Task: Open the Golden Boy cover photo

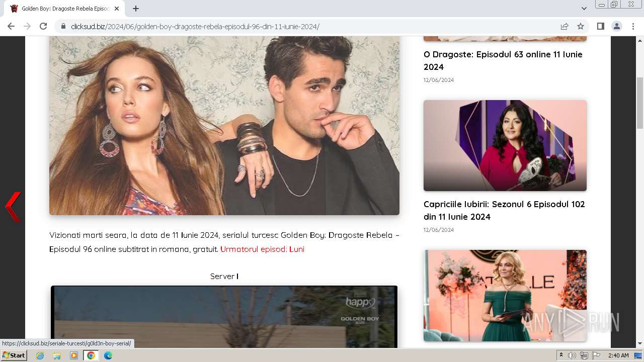Action: [224, 126]
